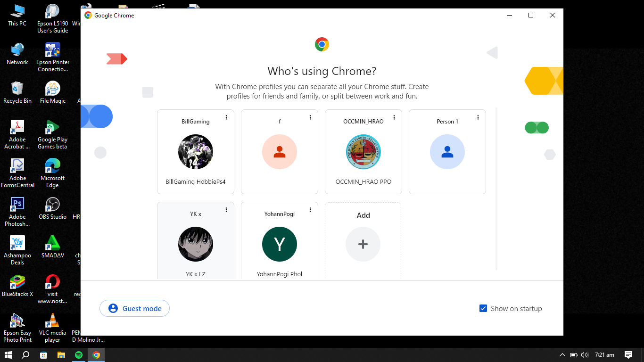Image resolution: width=644 pixels, height=362 pixels.
Task: Select the Person 1 profile icon
Action: (x=447, y=152)
